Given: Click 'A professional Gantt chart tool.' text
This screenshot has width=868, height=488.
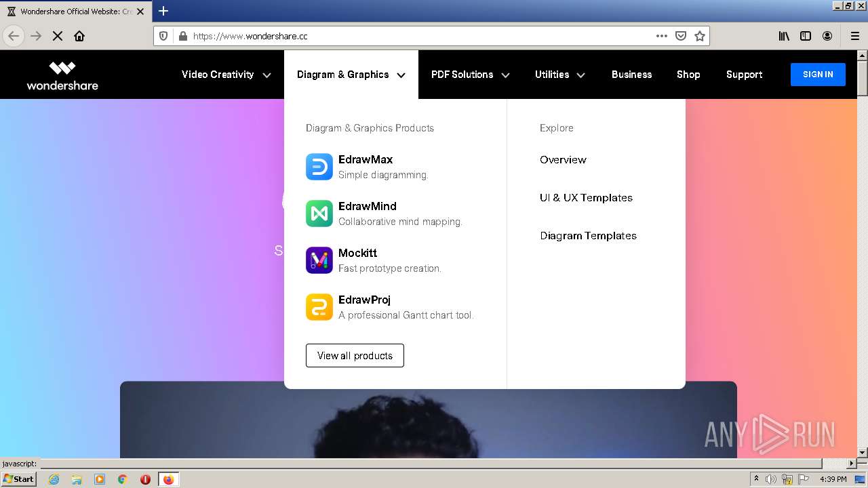Looking at the screenshot, I should pos(406,315).
